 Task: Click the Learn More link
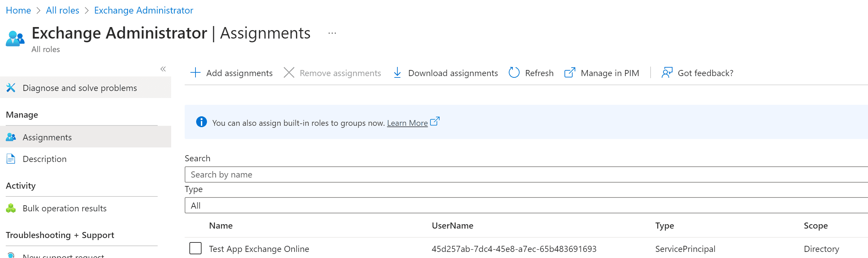[407, 123]
